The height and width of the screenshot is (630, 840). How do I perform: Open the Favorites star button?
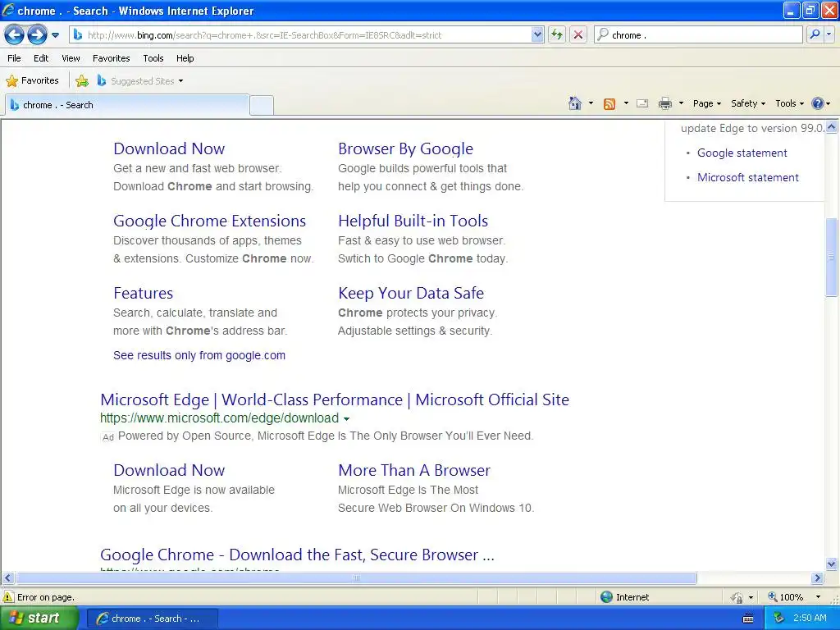32,81
